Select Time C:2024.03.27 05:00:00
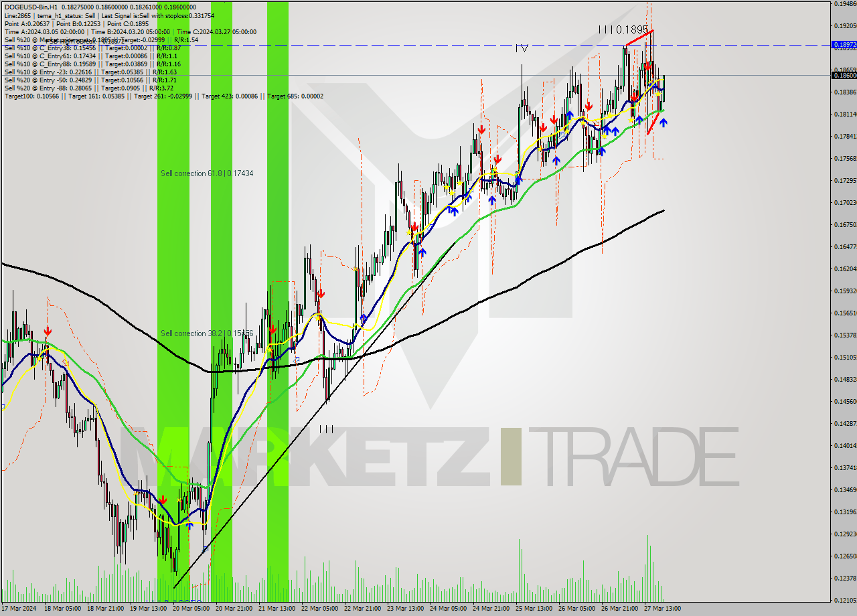 (216, 31)
